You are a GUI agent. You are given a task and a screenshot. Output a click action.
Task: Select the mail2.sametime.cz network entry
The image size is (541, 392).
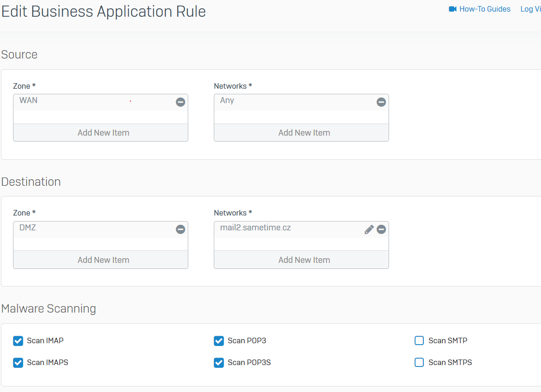(x=256, y=228)
